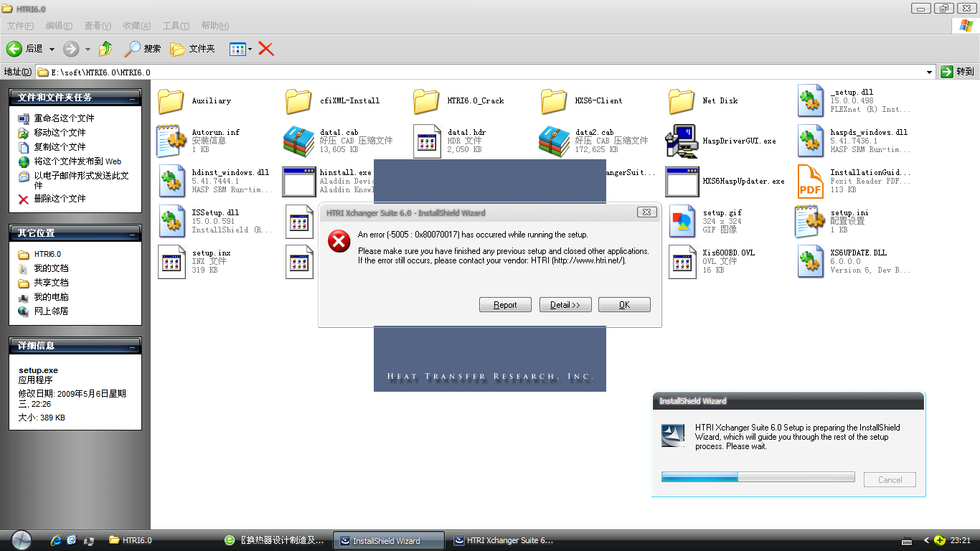Open the HTRI6.0_Crack folder

click(x=426, y=101)
